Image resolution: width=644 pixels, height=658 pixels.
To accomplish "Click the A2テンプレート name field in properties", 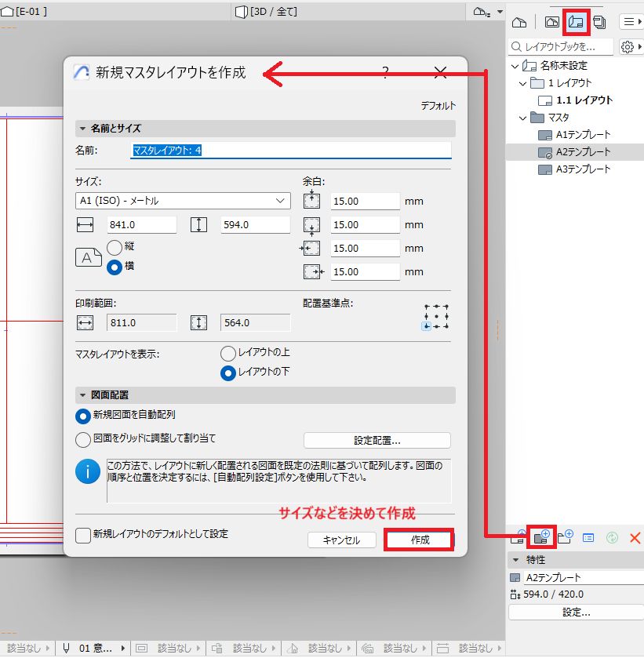I will (584, 578).
